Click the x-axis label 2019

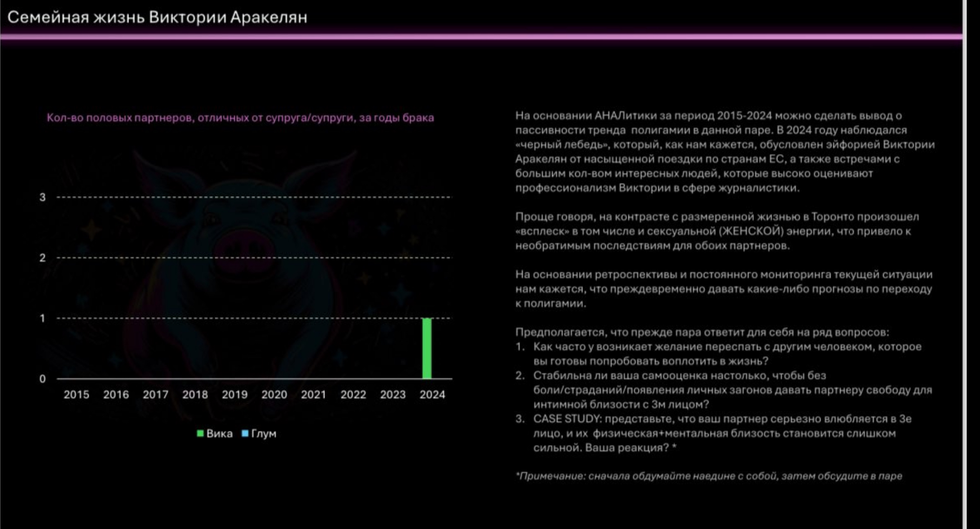tap(235, 394)
